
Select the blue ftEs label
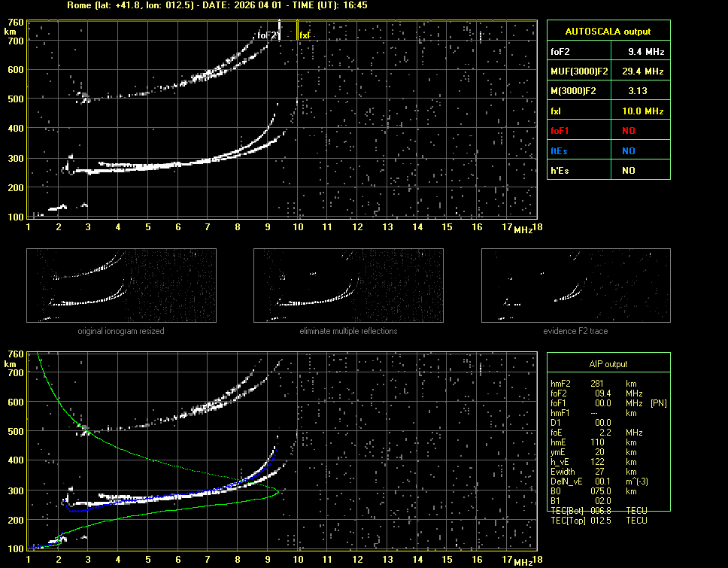(x=560, y=150)
